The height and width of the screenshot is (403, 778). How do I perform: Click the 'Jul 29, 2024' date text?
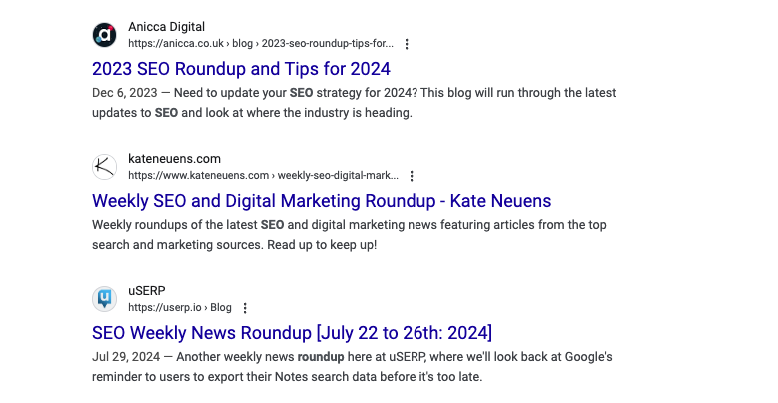click(x=126, y=357)
